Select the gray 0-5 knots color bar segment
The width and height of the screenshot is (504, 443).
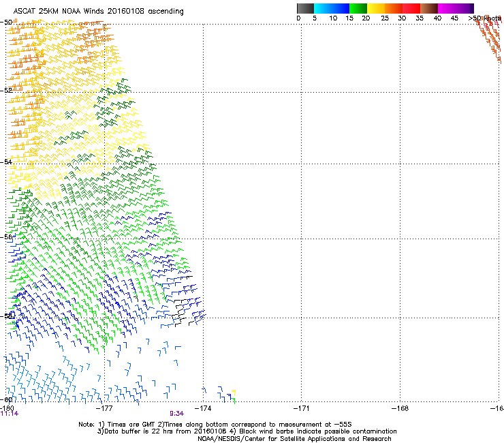(305, 8)
